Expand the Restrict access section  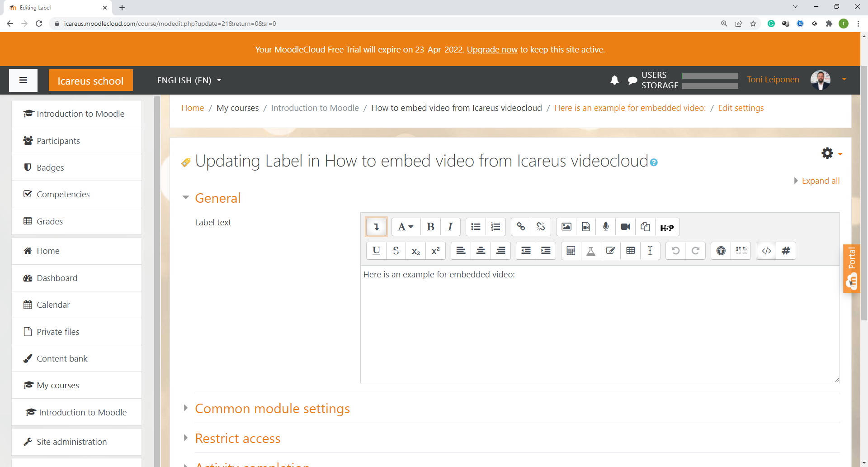(x=237, y=438)
